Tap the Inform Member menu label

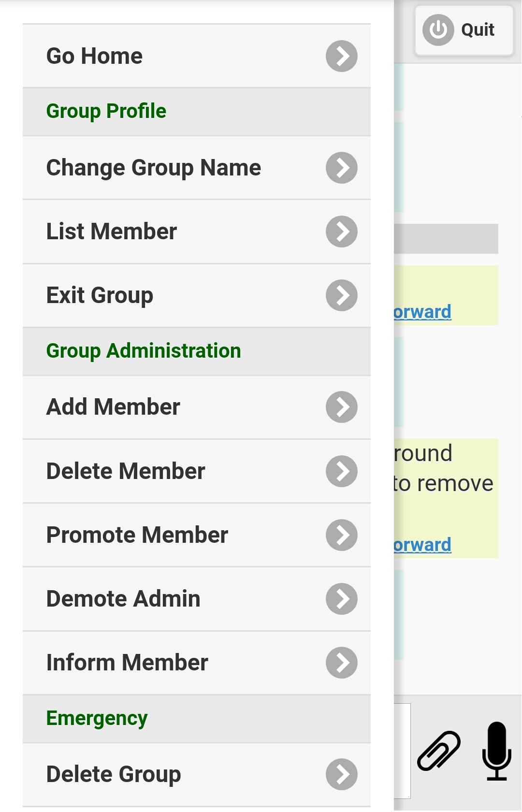(127, 663)
